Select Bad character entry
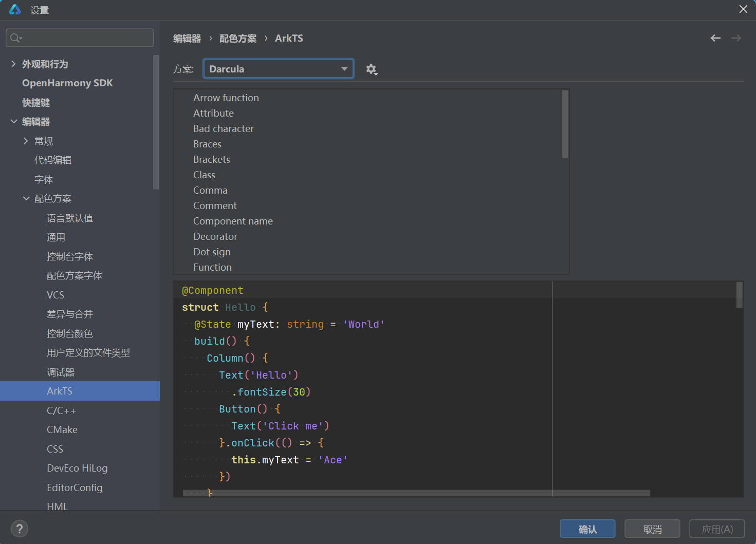The height and width of the screenshot is (544, 756). pos(224,128)
